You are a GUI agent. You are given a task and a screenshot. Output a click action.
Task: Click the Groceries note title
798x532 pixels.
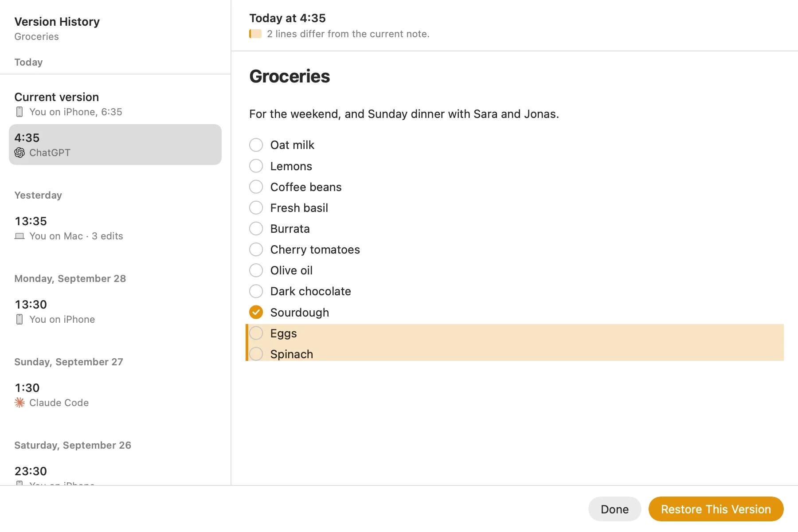tap(289, 76)
